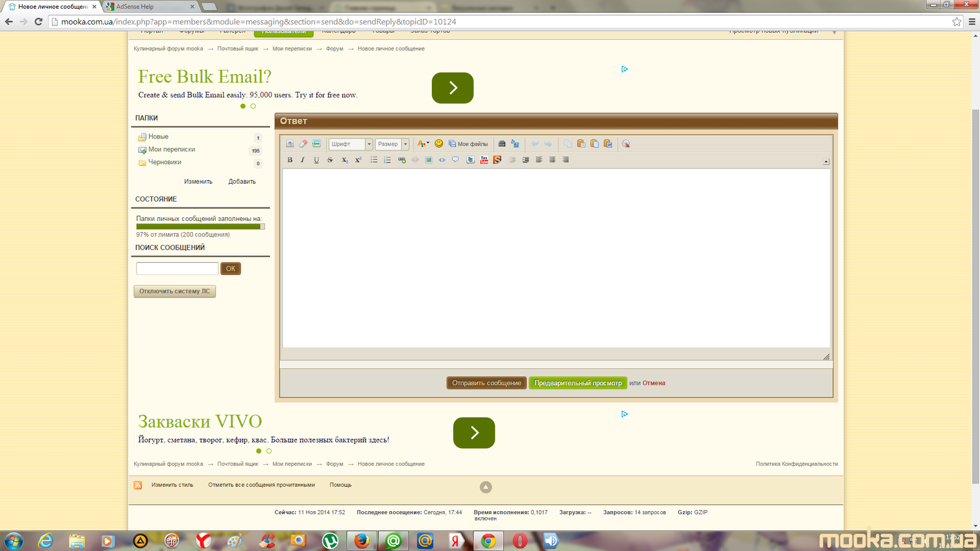
Task: Insert an image into the message
Action: pyautogui.click(x=429, y=160)
